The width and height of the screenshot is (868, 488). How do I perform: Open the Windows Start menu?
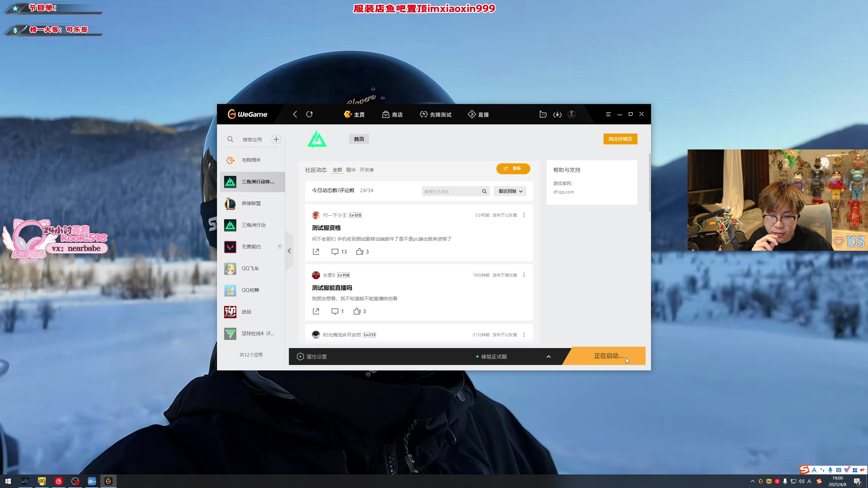8,481
